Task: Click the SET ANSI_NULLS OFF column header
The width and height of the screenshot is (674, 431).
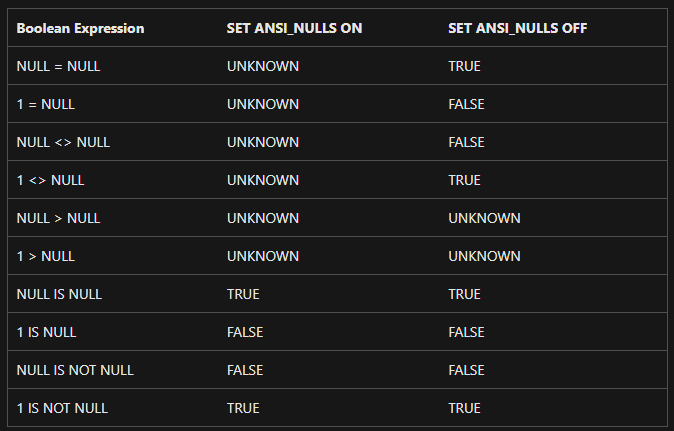Action: coord(517,28)
